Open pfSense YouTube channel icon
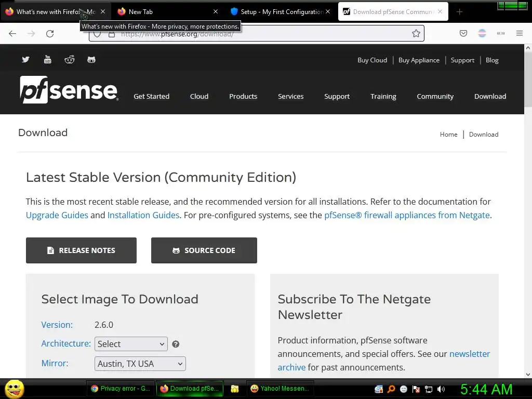This screenshot has height=399, width=532. [47, 60]
